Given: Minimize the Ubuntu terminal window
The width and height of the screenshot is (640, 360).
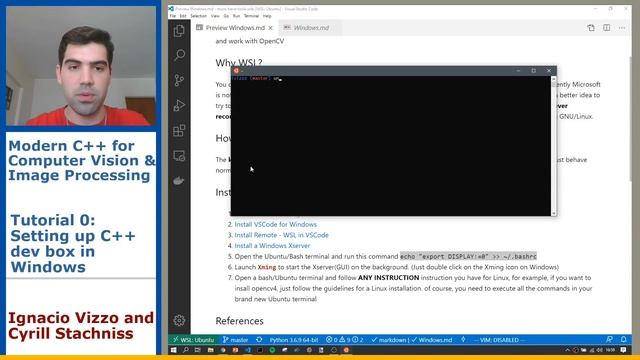Looking at the screenshot, I should pyautogui.click(x=518, y=71).
